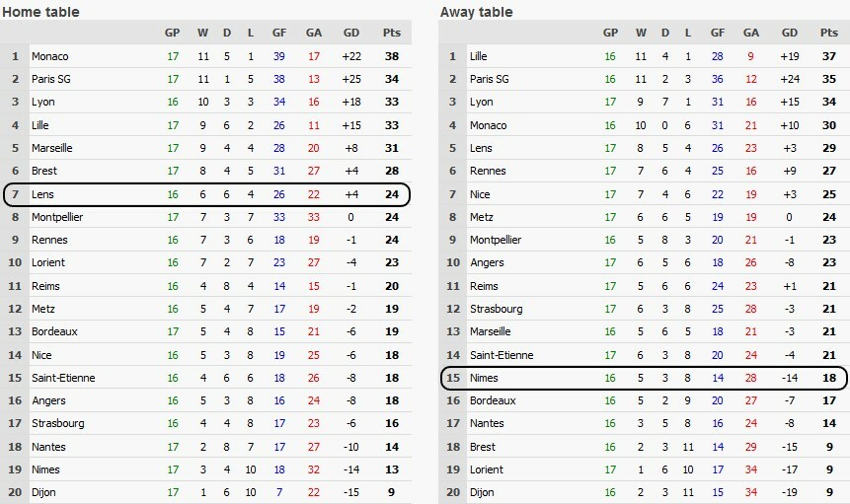Open Saint-Etienne in the Away table
850x504 pixels.
point(501,354)
